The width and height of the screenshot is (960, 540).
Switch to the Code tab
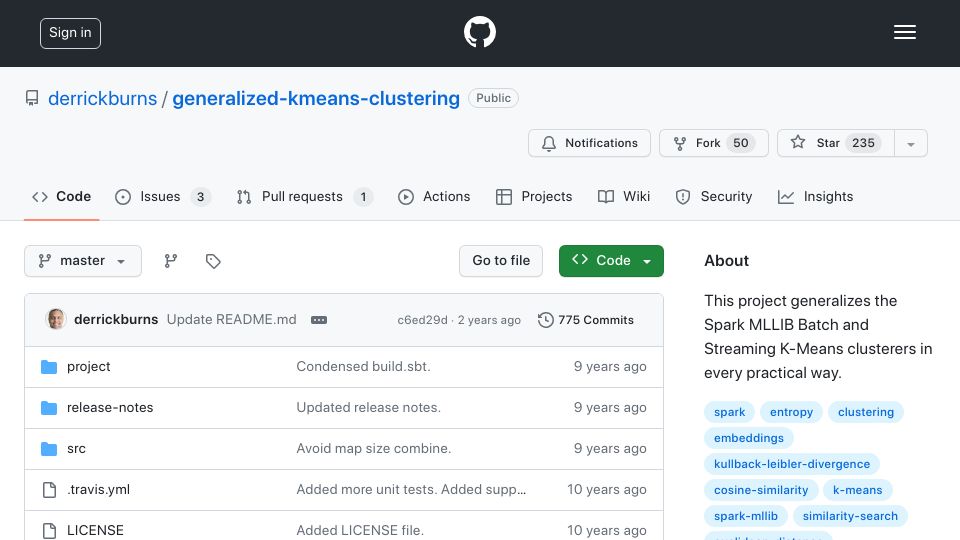[x=61, y=197]
